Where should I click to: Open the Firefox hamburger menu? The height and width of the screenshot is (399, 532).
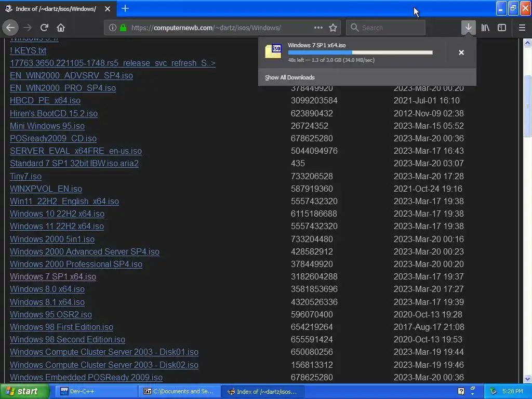tap(522, 28)
